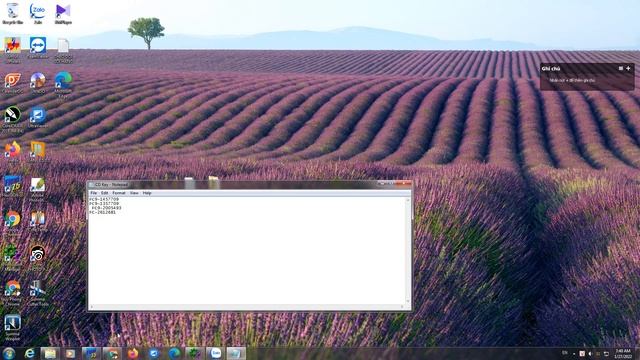
Task: Click Notepad's vertical scrollbar
Action: (x=407, y=251)
